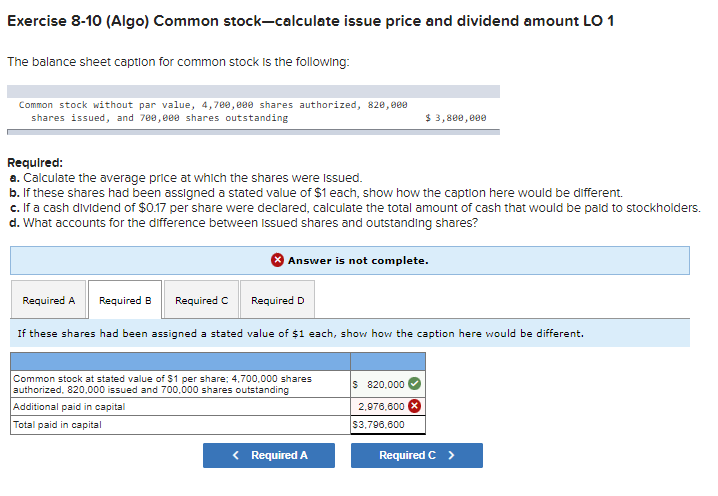Screen dimensions: 718x496
Task: Click the $3,800,000 balance sheet amount
Action: click(x=455, y=118)
